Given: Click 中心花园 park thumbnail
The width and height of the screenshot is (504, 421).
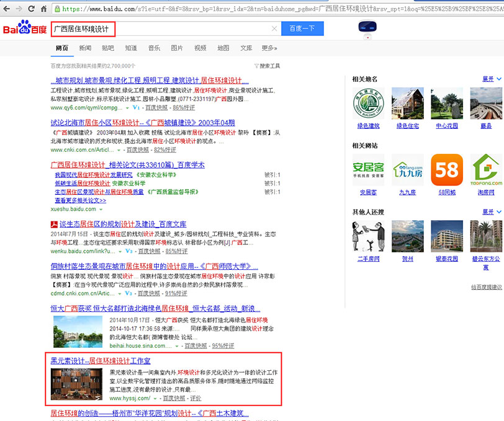Looking at the screenshot, I should [447, 103].
